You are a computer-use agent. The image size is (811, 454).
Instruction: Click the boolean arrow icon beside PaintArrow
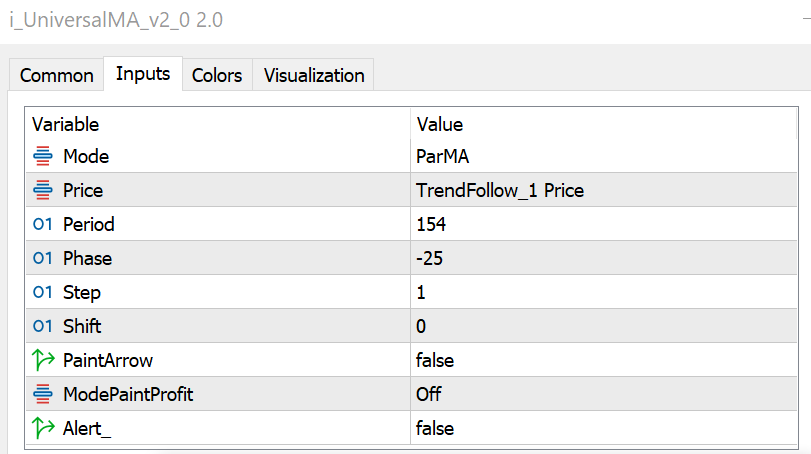pos(43,360)
